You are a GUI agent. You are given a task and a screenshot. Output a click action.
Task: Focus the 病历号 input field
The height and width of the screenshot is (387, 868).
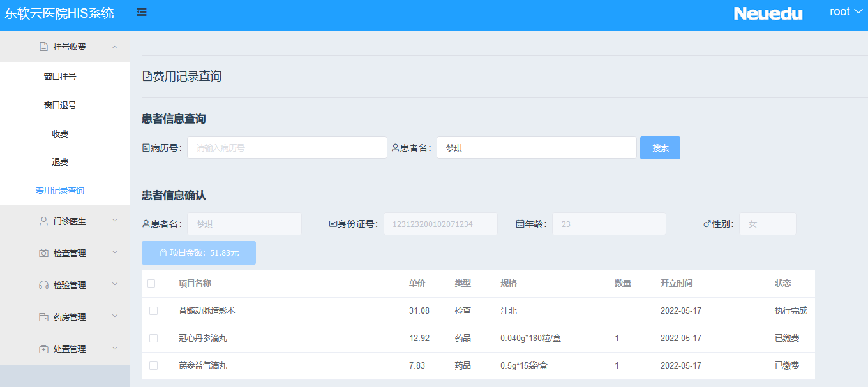tap(287, 148)
